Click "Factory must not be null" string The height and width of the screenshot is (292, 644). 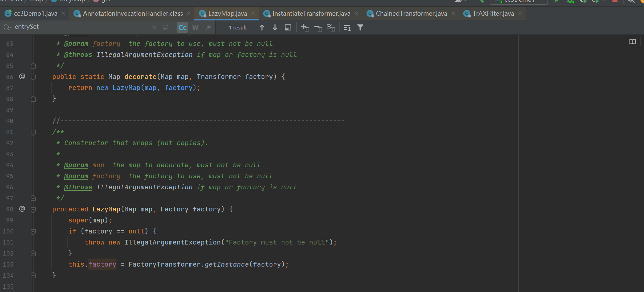click(x=277, y=242)
